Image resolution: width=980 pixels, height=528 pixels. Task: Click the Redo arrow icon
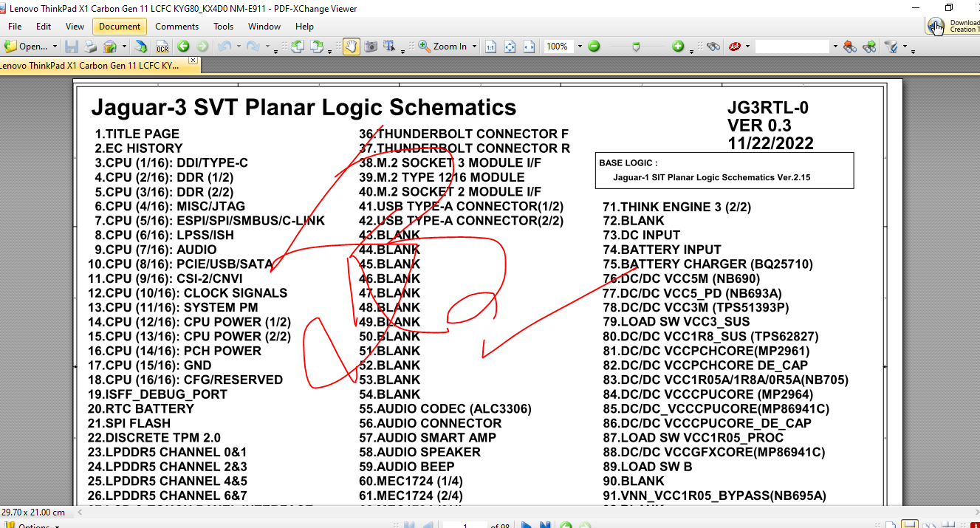[x=253, y=47]
